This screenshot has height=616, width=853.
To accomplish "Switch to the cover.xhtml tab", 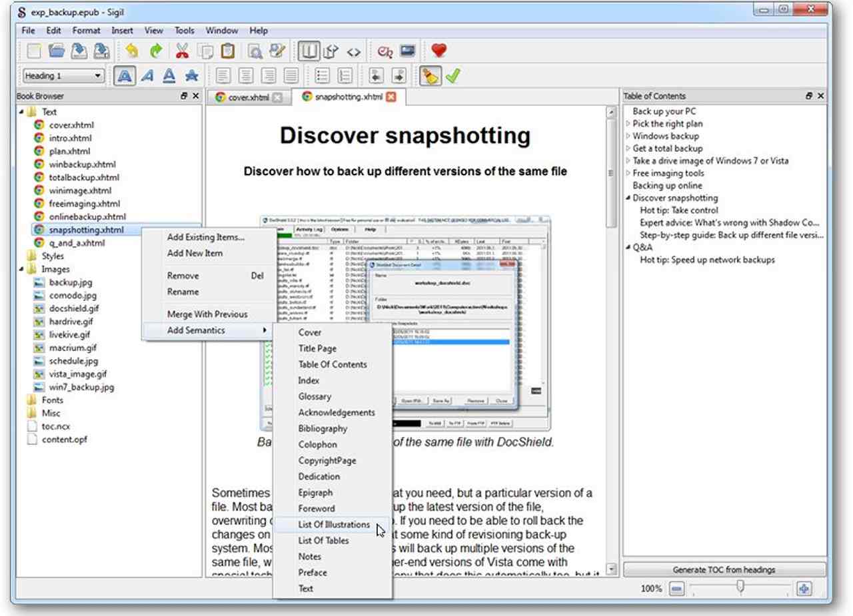I will click(248, 97).
